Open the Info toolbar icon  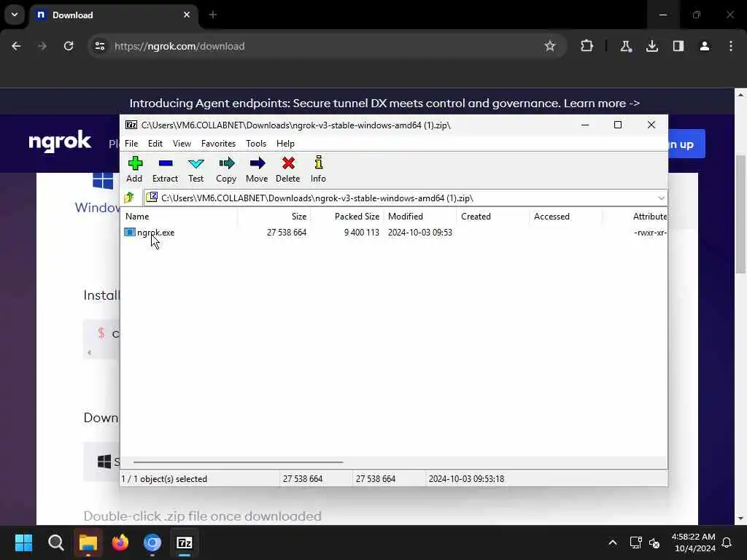coord(318,169)
